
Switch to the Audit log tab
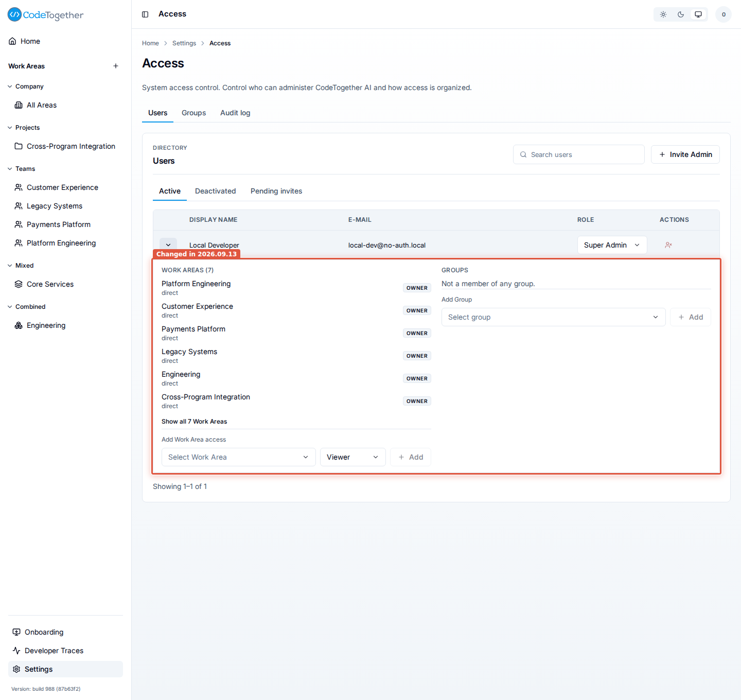click(x=235, y=113)
